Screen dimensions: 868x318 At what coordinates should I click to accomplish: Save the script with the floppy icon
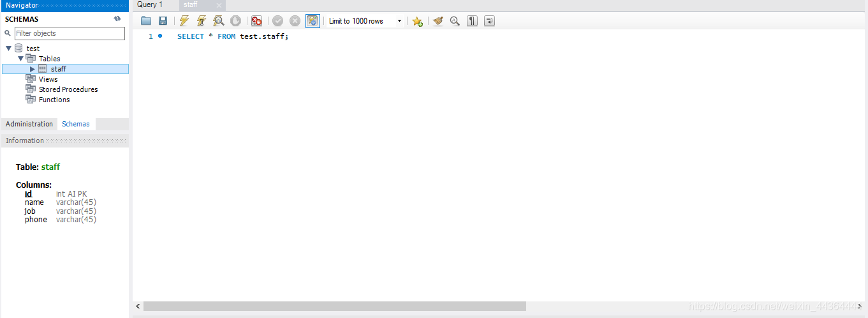[x=163, y=21]
